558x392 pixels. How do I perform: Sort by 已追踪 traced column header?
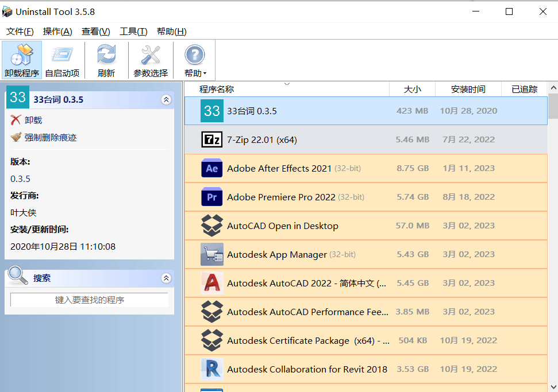[525, 89]
